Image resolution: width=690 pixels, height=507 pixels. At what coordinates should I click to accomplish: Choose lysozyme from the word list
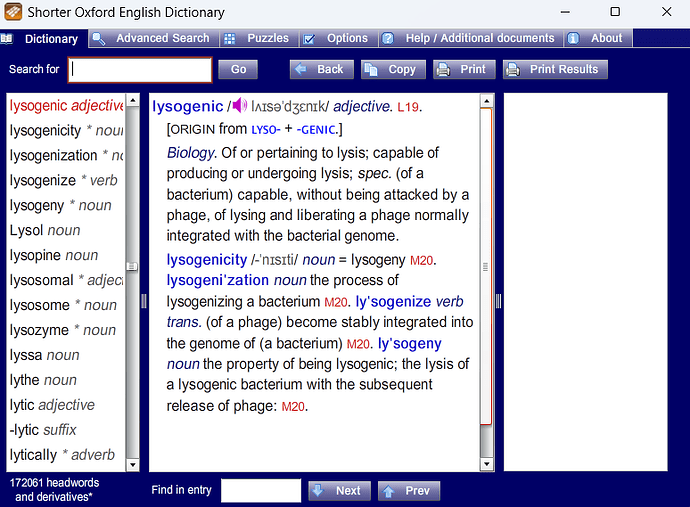tap(40, 330)
